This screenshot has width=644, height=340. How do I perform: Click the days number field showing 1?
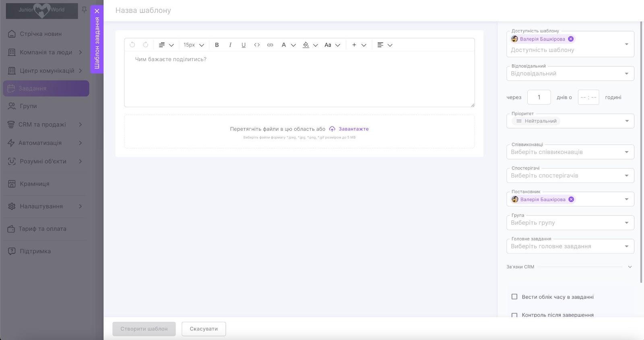tap(539, 97)
